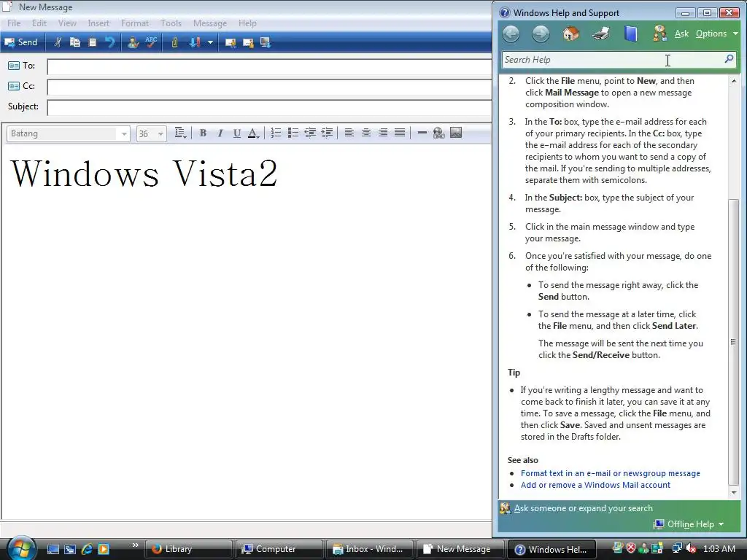Toggle Bold formatting
The width and height of the screenshot is (747, 560).
[203, 133]
